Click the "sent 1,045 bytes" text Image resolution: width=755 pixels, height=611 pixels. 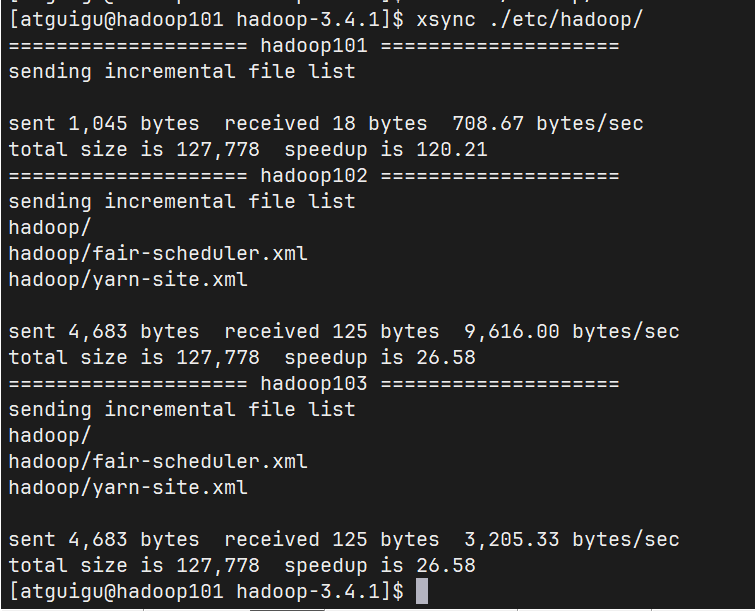[x=103, y=124]
